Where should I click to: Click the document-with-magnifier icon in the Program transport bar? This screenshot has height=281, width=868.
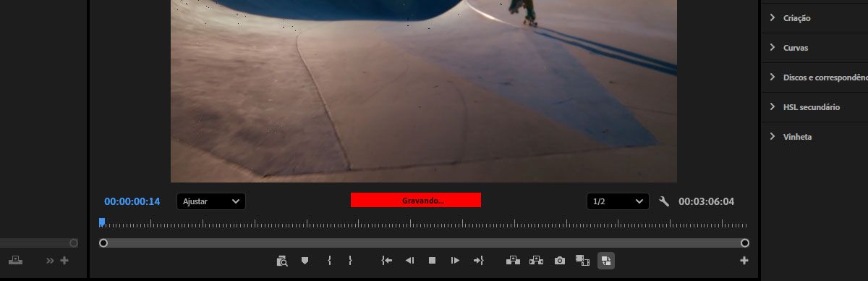coord(282,261)
